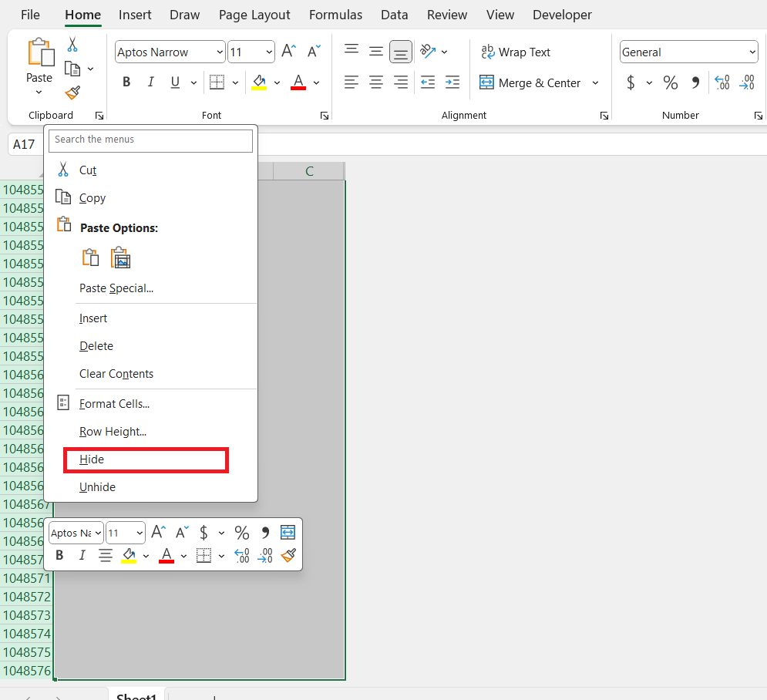Apply mini toolbar yellow fill color
The height and width of the screenshot is (700, 767).
[x=129, y=555]
